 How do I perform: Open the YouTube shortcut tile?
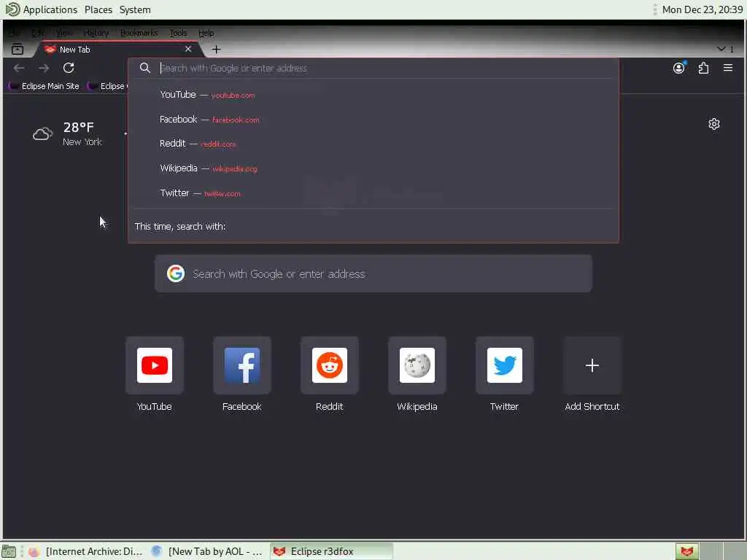point(155,365)
